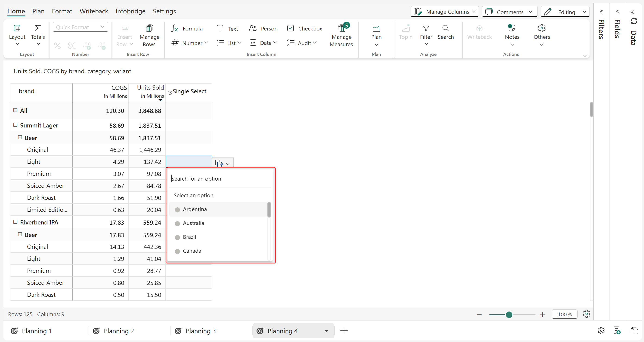
Task: Collapse the Riverbend IPA brand group
Action: (15, 222)
